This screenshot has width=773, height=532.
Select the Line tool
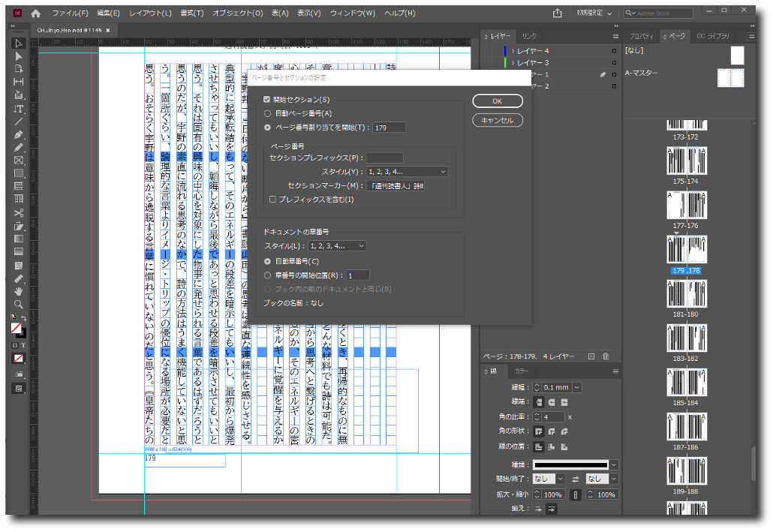coord(19,122)
